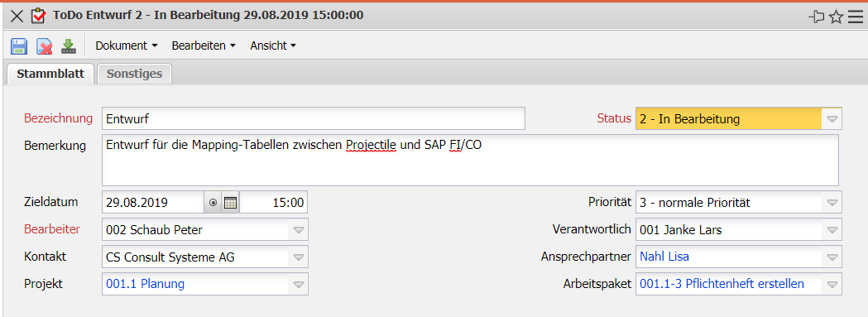This screenshot has height=317, width=868.
Task: Click the blue floppy disk save icon
Action: [19, 46]
